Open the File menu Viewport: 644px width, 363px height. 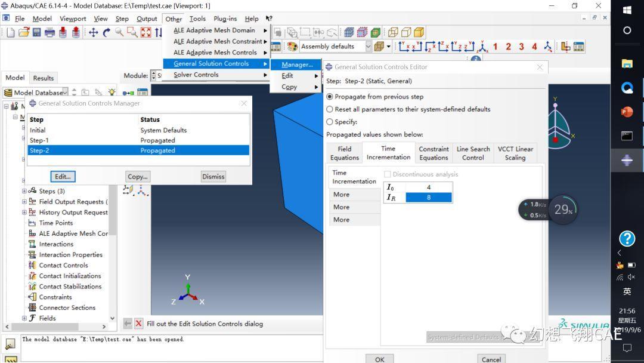point(19,19)
